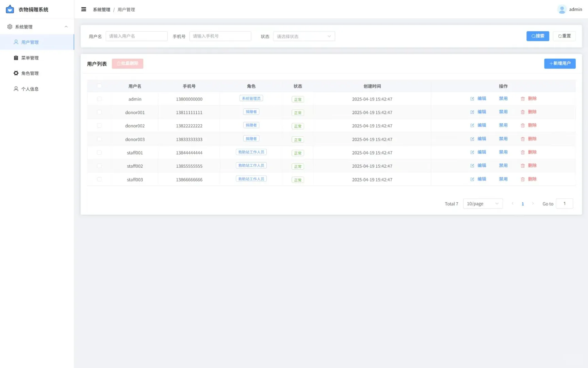Click the 新增用户 add user button

coord(560,63)
